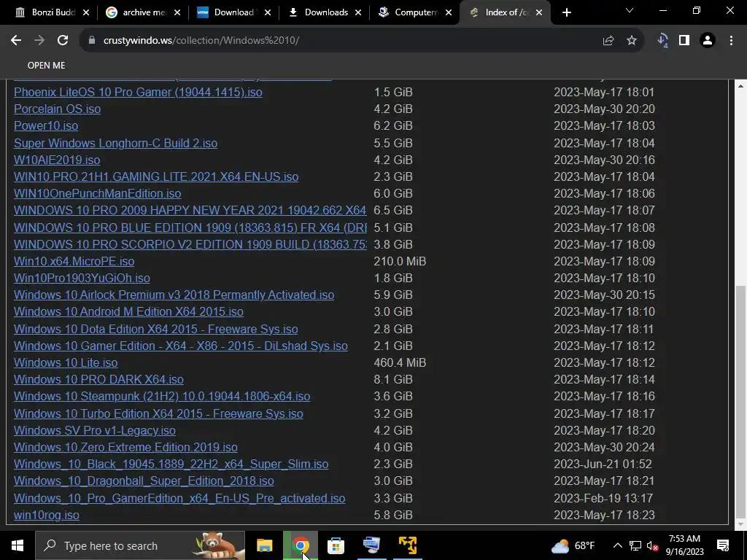Open Windows 10 Steampunk 21H2 link
Image resolution: width=747 pixels, height=560 pixels.
[162, 396]
